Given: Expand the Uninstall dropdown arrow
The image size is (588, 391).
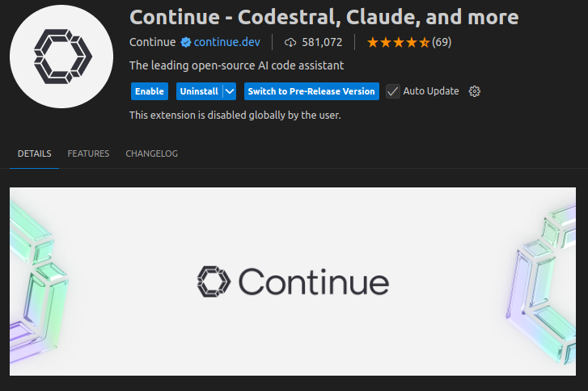Looking at the screenshot, I should click(x=229, y=91).
